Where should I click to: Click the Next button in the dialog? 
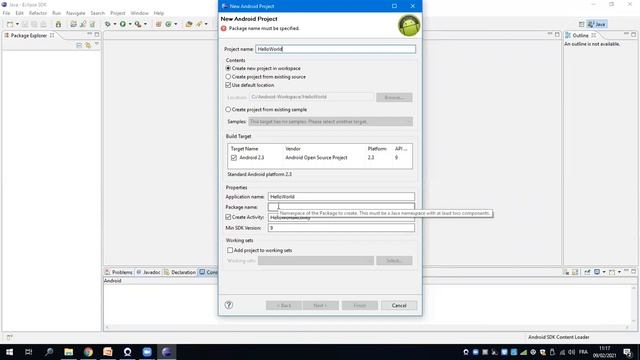[320, 305]
